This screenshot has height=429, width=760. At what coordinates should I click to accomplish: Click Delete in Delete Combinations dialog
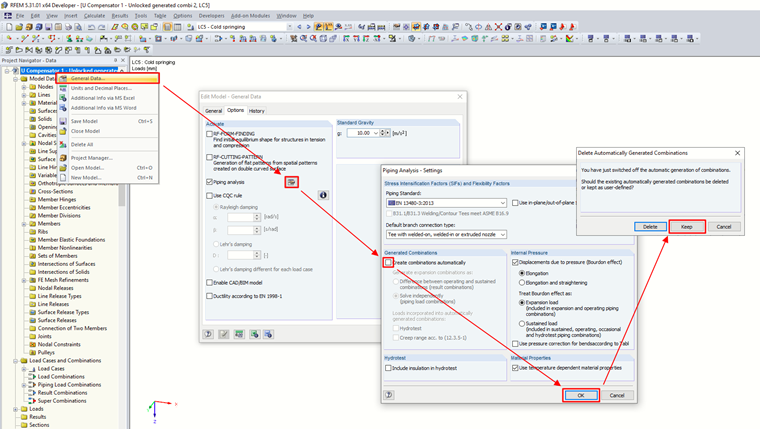(650, 226)
